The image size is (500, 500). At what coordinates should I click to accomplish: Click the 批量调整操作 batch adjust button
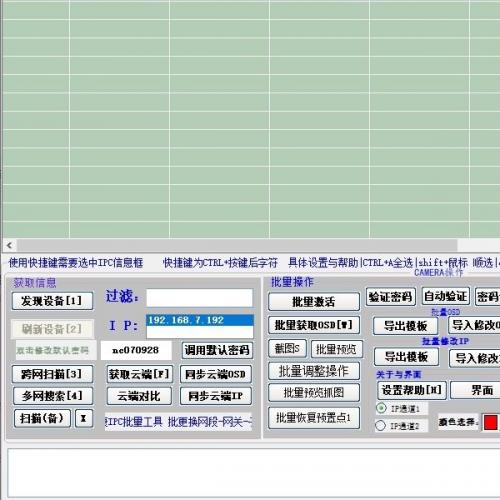click(314, 371)
